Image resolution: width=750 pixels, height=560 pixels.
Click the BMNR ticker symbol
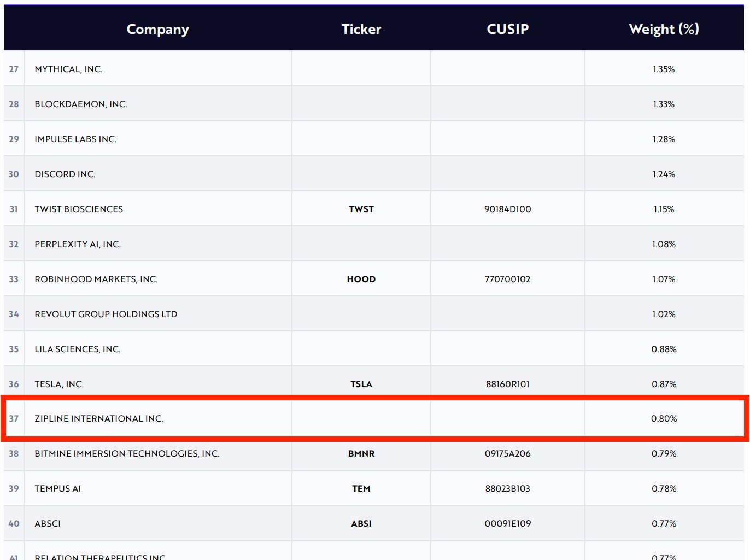coord(361,453)
